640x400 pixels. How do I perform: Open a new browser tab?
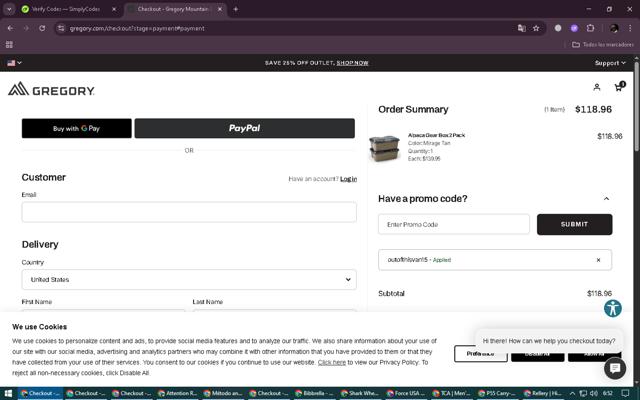click(236, 9)
